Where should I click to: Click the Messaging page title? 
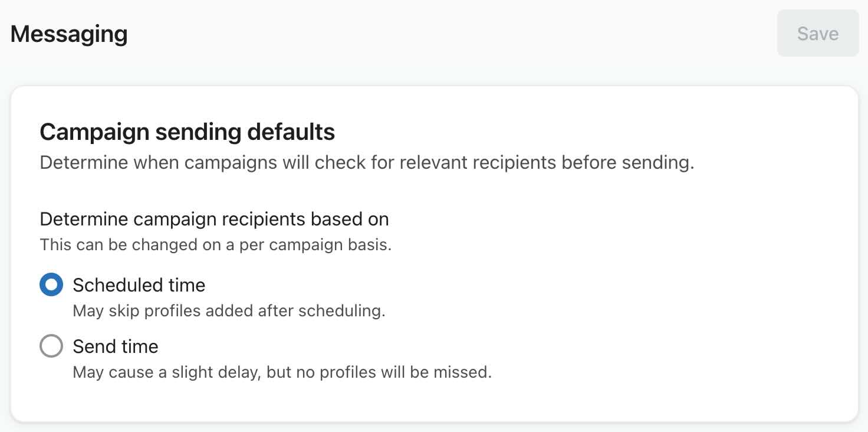68,33
